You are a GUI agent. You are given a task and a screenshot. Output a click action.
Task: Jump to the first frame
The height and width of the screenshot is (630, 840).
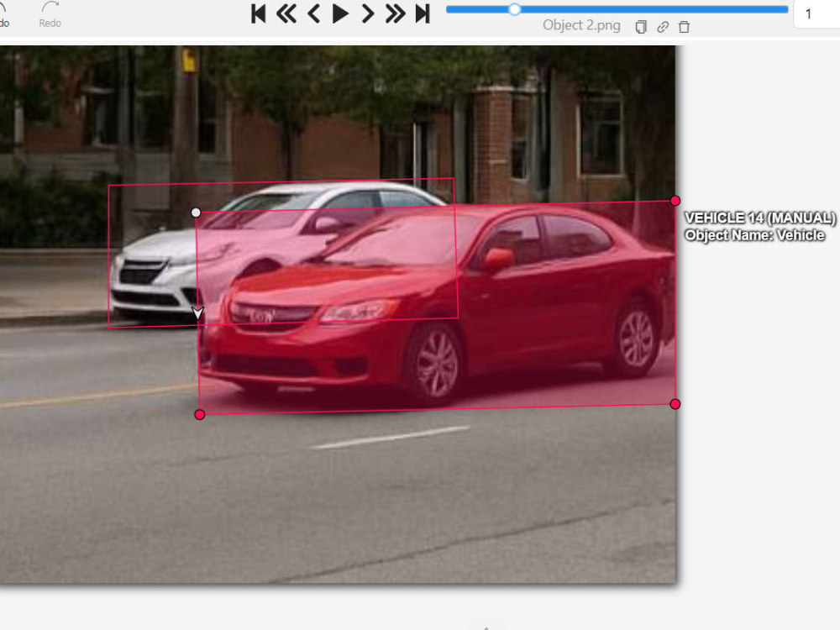[x=258, y=13]
